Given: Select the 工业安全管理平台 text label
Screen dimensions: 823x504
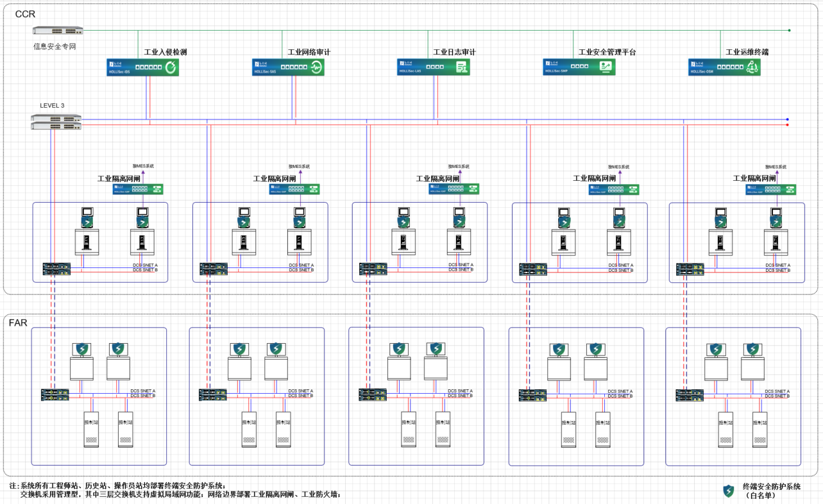Looking at the screenshot, I should point(607,52).
